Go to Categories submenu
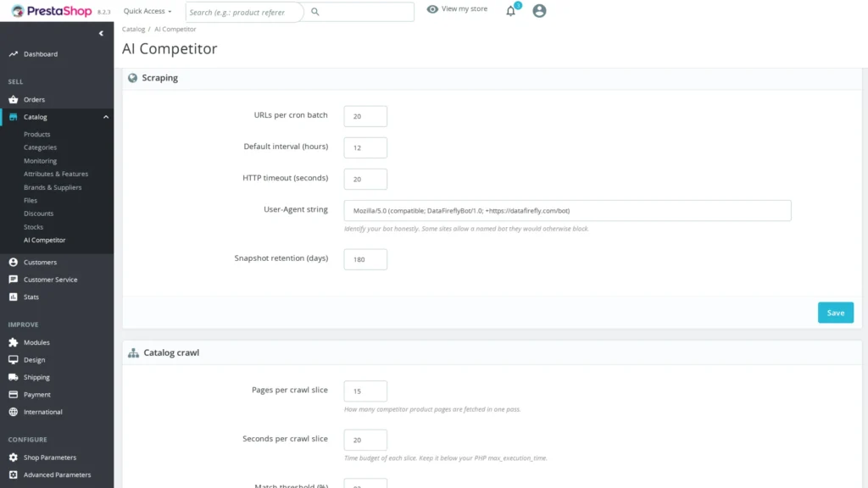Image resolution: width=868 pixels, height=488 pixels. (41, 147)
